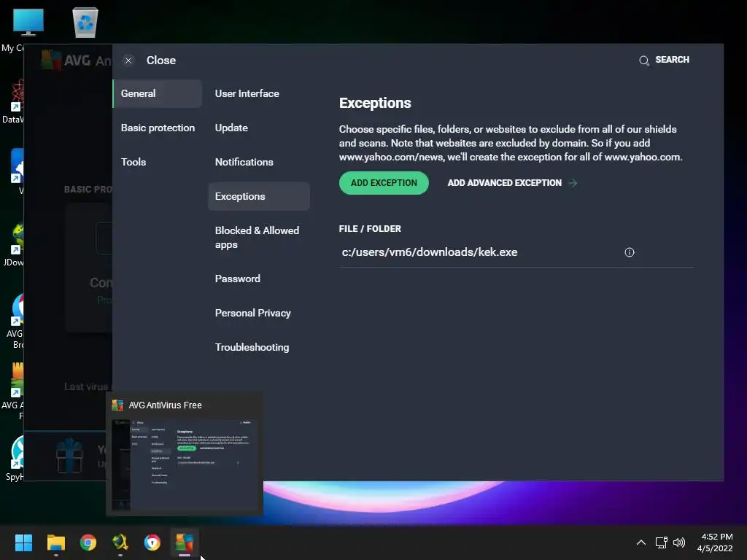
Task: Open Password settings
Action: click(x=237, y=279)
